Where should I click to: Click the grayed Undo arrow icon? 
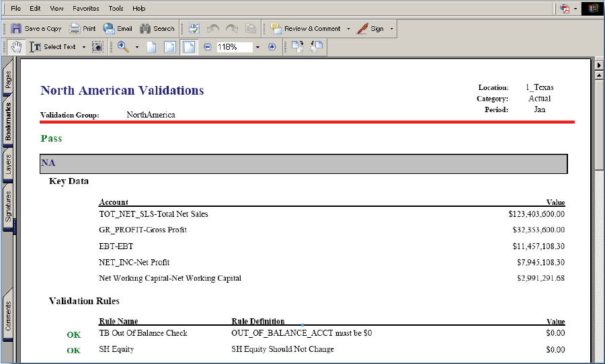tap(212, 28)
